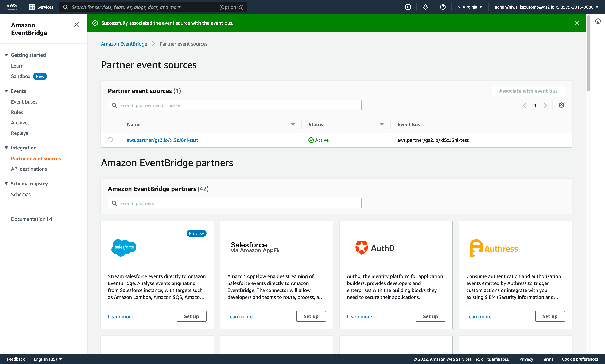The width and height of the screenshot is (605, 364).
Task: Collapse the Events section
Action: 6,91
